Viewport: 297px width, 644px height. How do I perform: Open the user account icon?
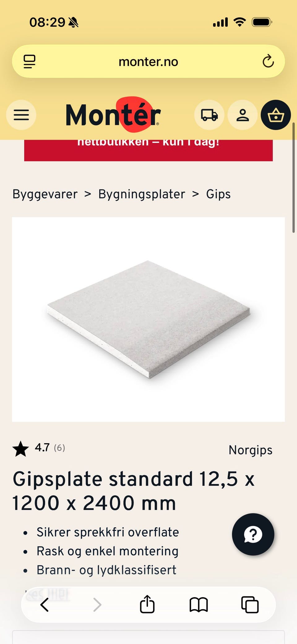243,115
